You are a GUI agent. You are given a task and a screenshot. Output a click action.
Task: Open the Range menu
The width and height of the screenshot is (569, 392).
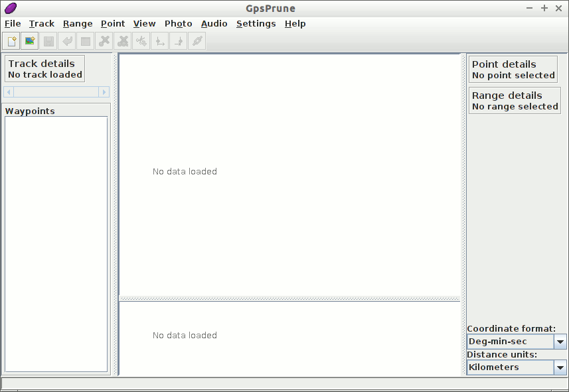pyautogui.click(x=78, y=24)
